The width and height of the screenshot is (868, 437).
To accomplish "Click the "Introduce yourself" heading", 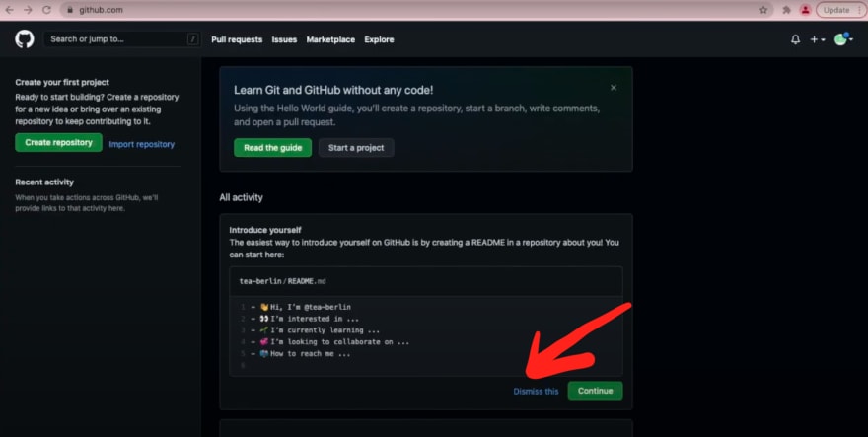I will [x=265, y=230].
